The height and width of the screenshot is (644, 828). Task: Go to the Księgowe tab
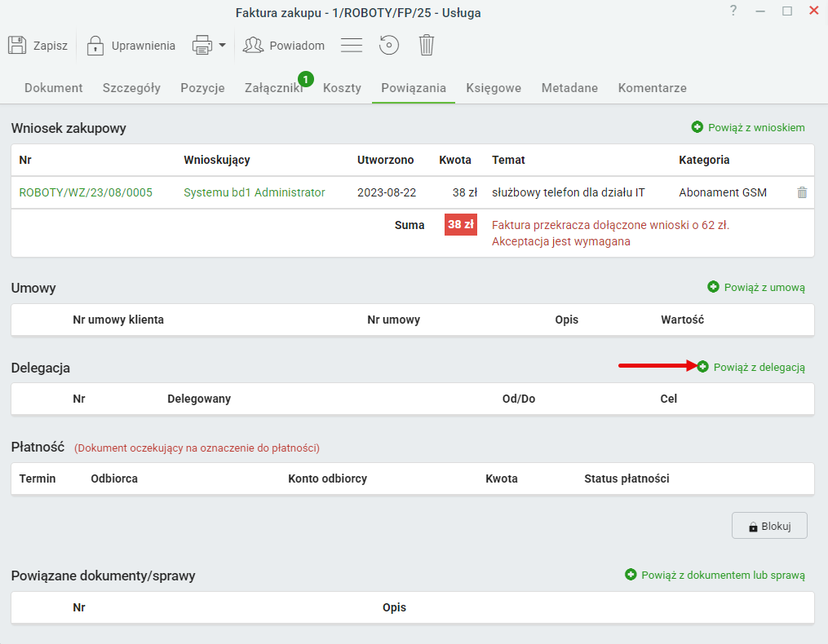494,88
